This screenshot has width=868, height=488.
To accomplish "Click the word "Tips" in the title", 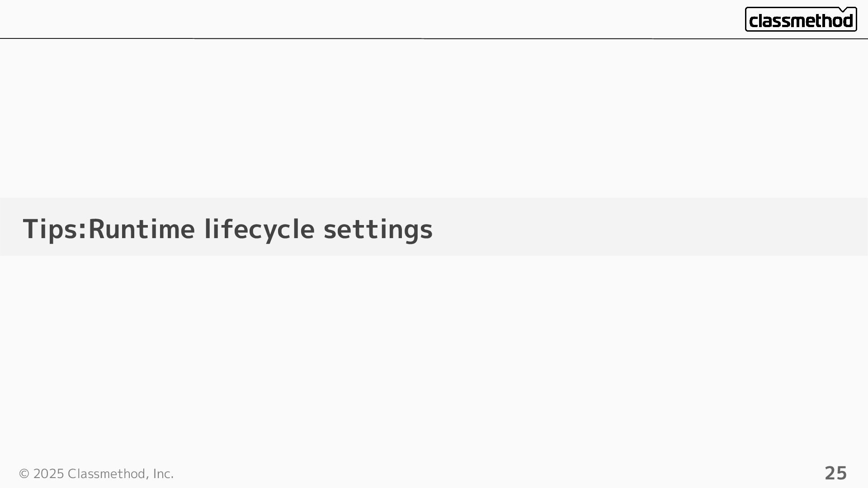I will point(50,229).
